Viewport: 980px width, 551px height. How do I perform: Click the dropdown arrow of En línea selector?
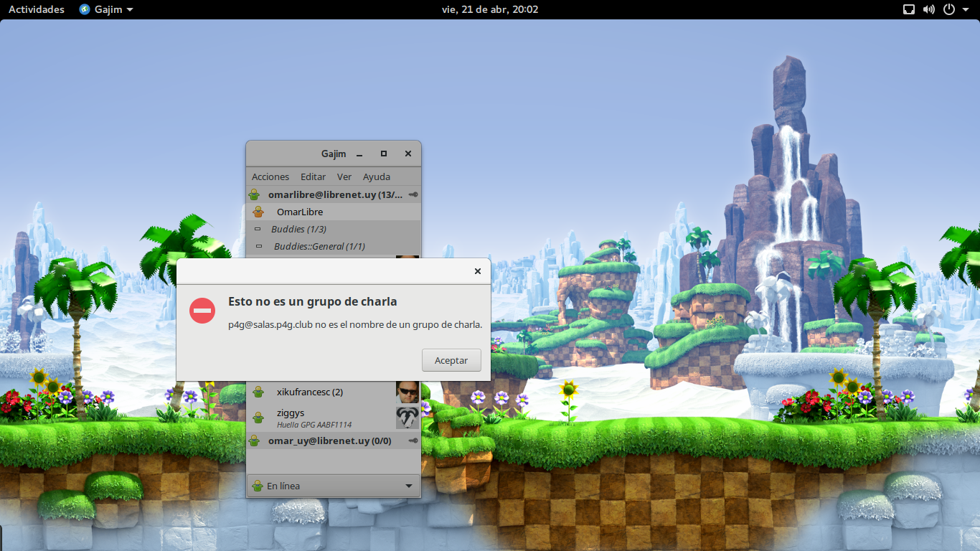(x=409, y=486)
